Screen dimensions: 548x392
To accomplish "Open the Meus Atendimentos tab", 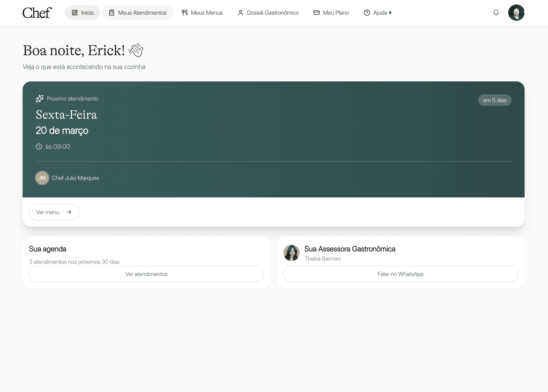I will [x=142, y=13].
